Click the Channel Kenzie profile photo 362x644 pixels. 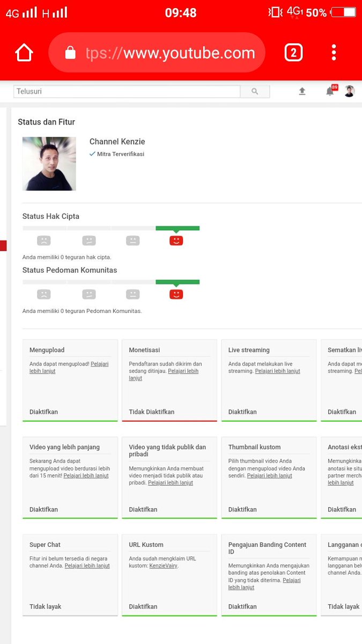click(x=49, y=164)
